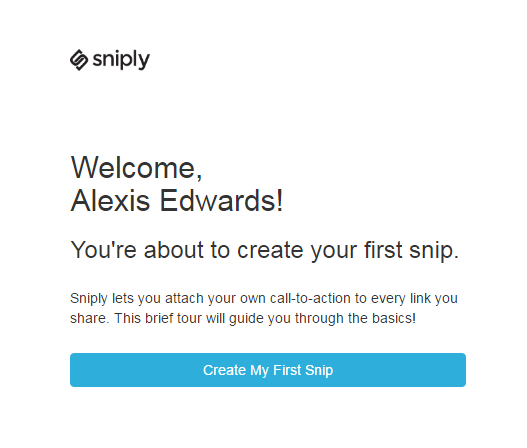Viewport: 527px width, 448px height.
Task: Click the Create My First Snip button
Action: (x=268, y=370)
